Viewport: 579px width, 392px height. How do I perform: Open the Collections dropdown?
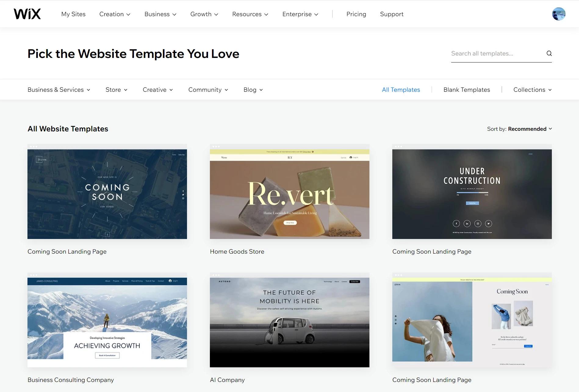click(532, 90)
